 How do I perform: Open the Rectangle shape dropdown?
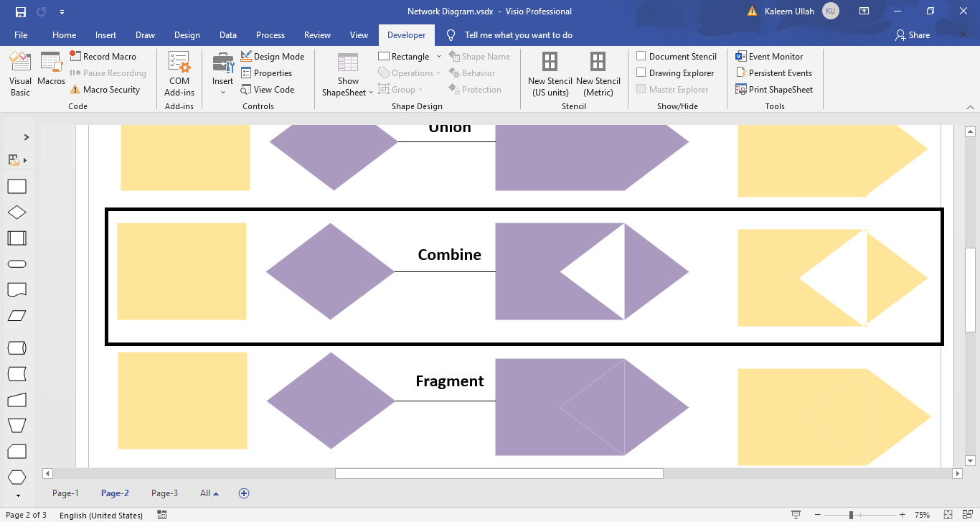[x=440, y=55]
